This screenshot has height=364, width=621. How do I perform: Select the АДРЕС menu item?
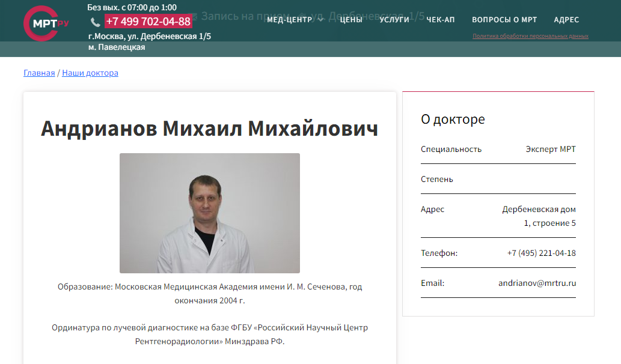tap(566, 20)
